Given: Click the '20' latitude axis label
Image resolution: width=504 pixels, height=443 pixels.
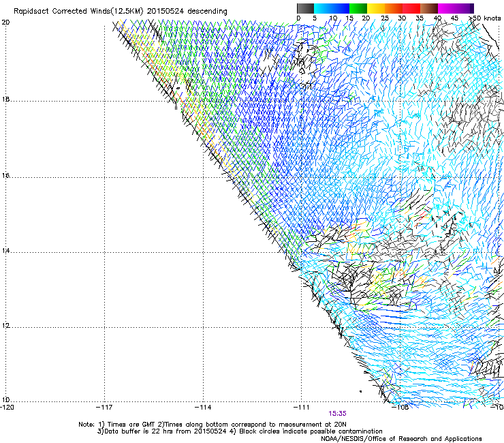Looking at the screenshot, I should point(5,22).
